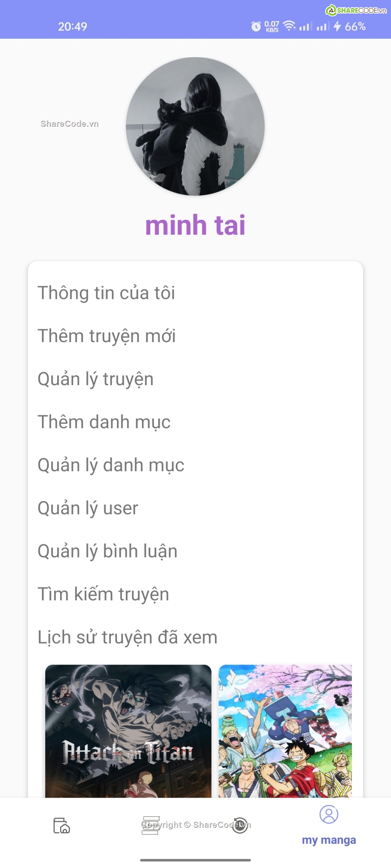Go to 'Quản lý truyện'
The width and height of the screenshot is (391, 868).
(95, 379)
